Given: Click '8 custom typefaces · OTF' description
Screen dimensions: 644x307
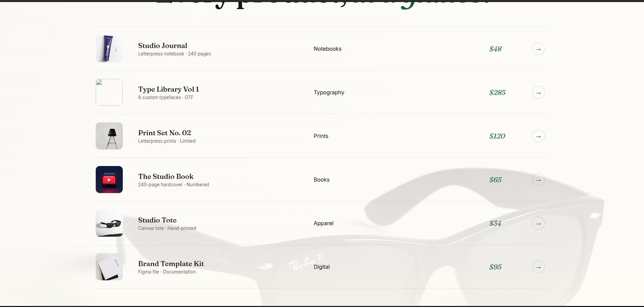Looking at the screenshot, I should [166, 97].
